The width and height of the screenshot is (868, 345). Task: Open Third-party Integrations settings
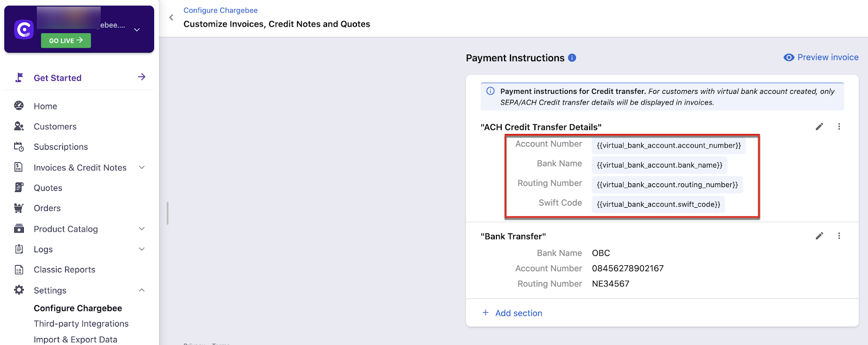click(x=81, y=324)
